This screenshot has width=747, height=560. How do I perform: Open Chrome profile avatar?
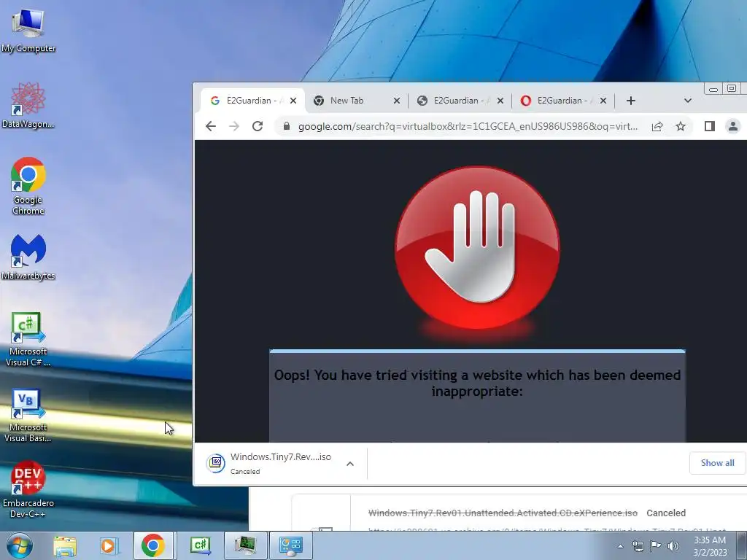[732, 126]
